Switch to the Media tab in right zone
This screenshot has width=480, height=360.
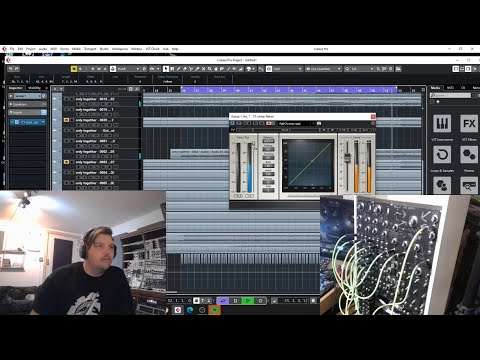(435, 88)
